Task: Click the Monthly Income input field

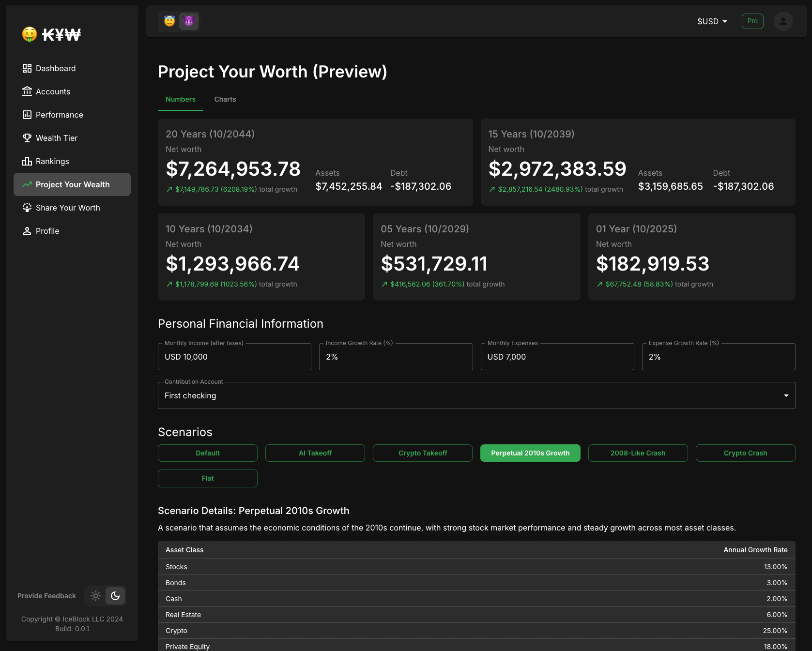Action: [234, 357]
